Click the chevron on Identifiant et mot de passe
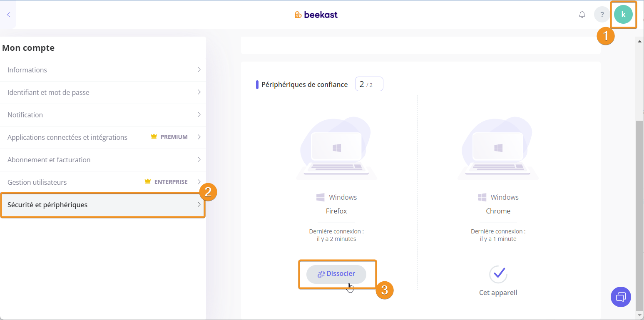This screenshot has height=320, width=644. click(199, 92)
